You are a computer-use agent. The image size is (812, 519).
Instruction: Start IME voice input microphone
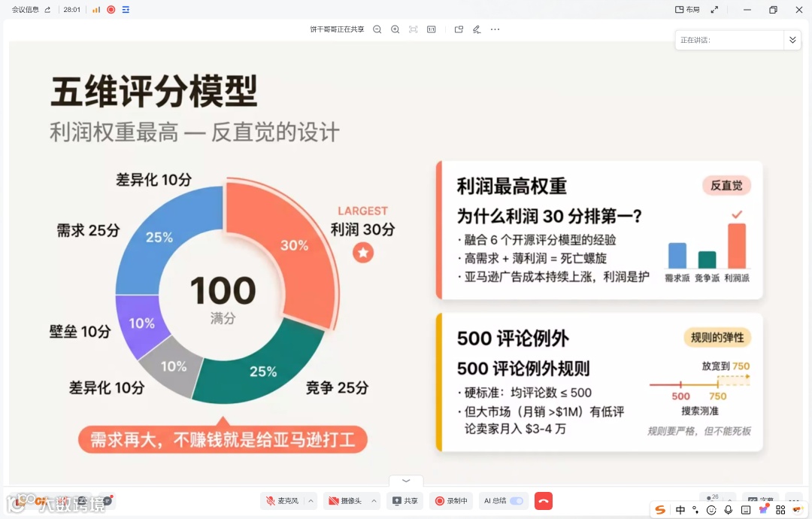coord(728,510)
